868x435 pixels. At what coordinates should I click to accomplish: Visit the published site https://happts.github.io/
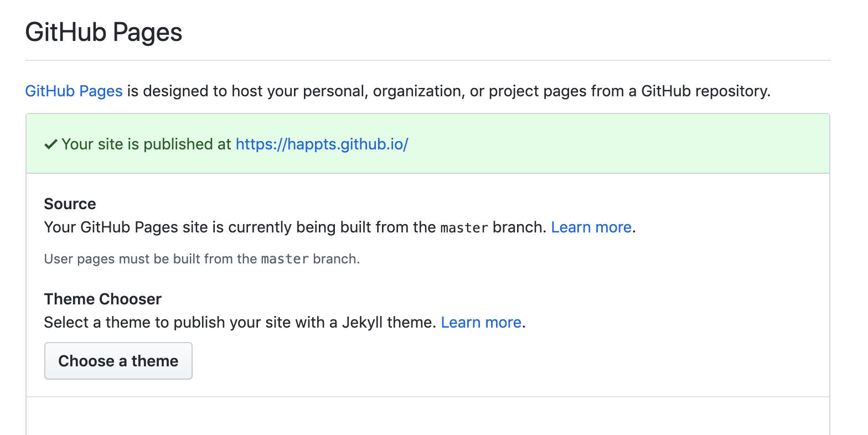coord(322,144)
